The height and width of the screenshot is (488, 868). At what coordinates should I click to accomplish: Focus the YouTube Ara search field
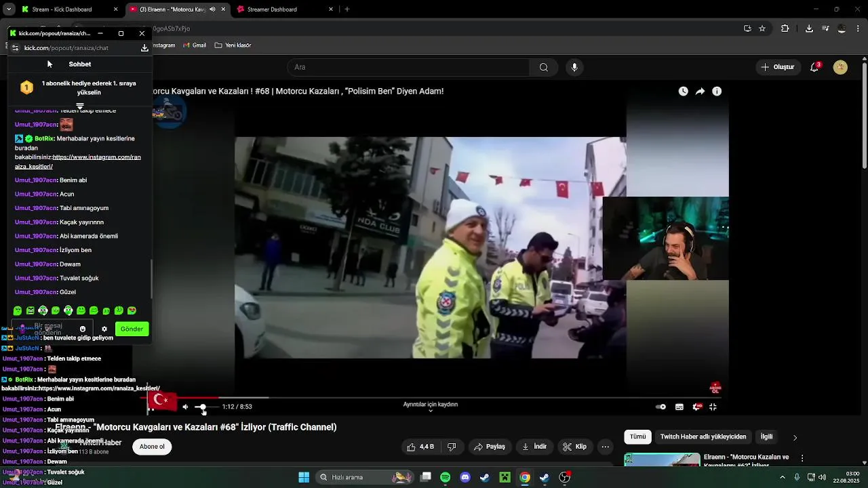pos(409,67)
